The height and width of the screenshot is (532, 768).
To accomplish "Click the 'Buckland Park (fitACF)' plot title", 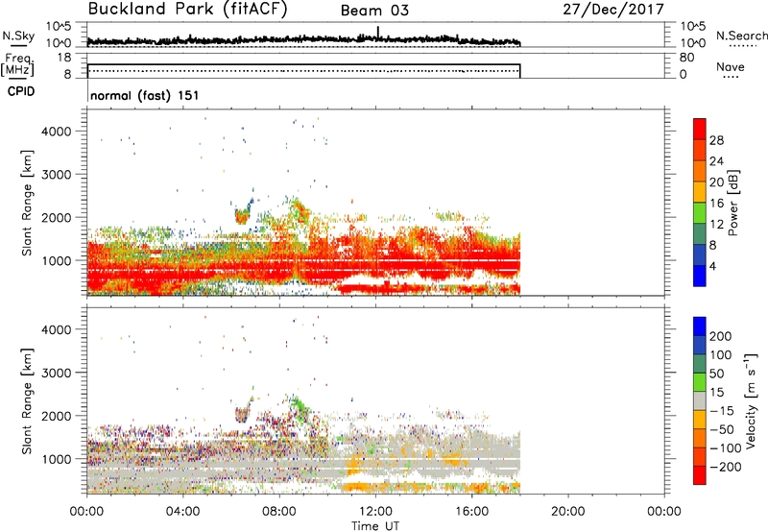I will tap(187, 9).
